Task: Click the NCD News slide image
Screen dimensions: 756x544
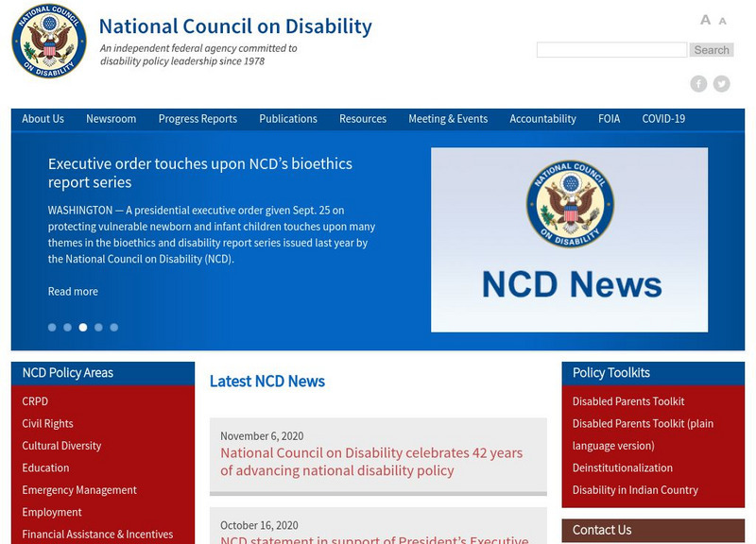Action: (570, 240)
